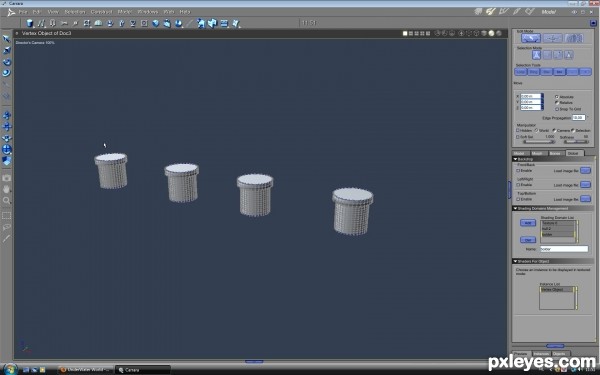The width and height of the screenshot is (600, 375).
Task: Open the Construct menu
Action: pos(101,12)
